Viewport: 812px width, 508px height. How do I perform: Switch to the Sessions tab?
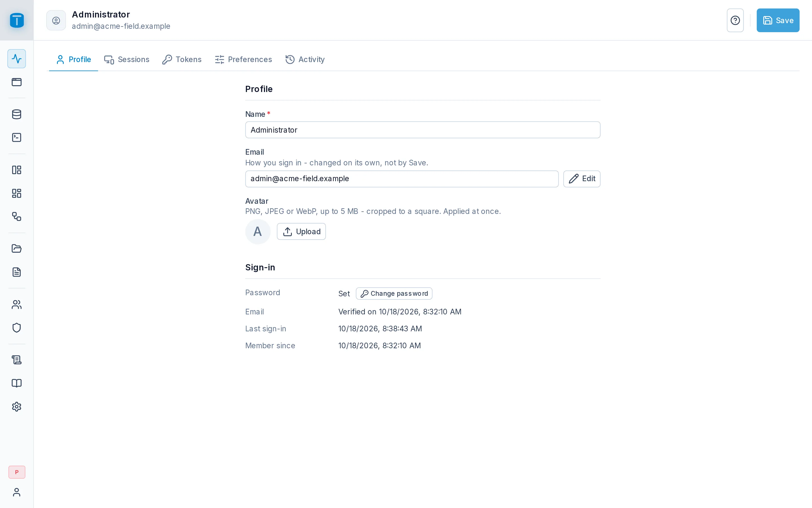point(127,60)
